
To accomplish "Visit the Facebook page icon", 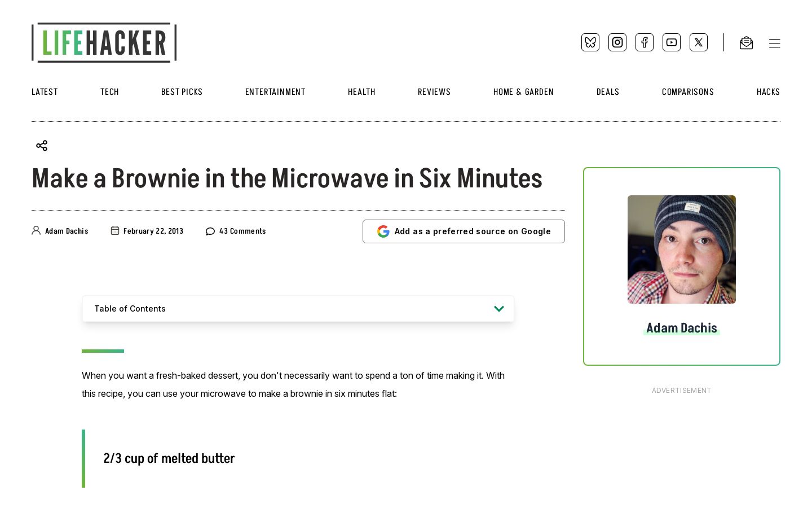I will (x=645, y=42).
